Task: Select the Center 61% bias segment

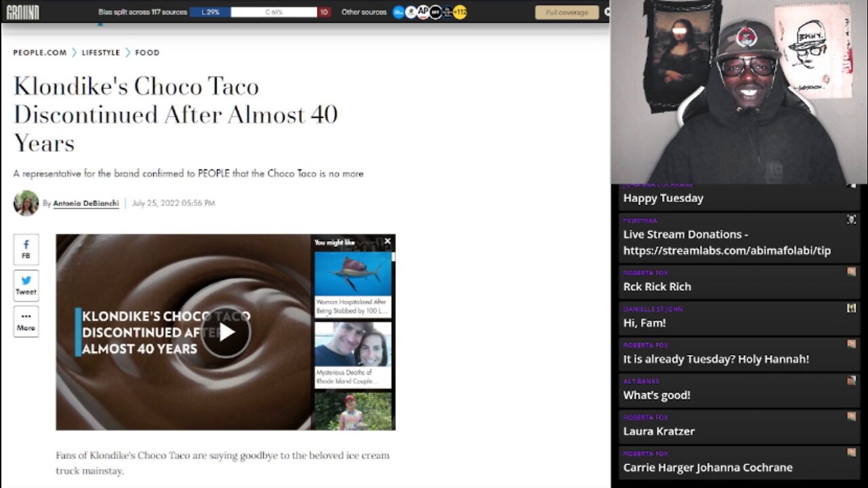Action: [274, 12]
